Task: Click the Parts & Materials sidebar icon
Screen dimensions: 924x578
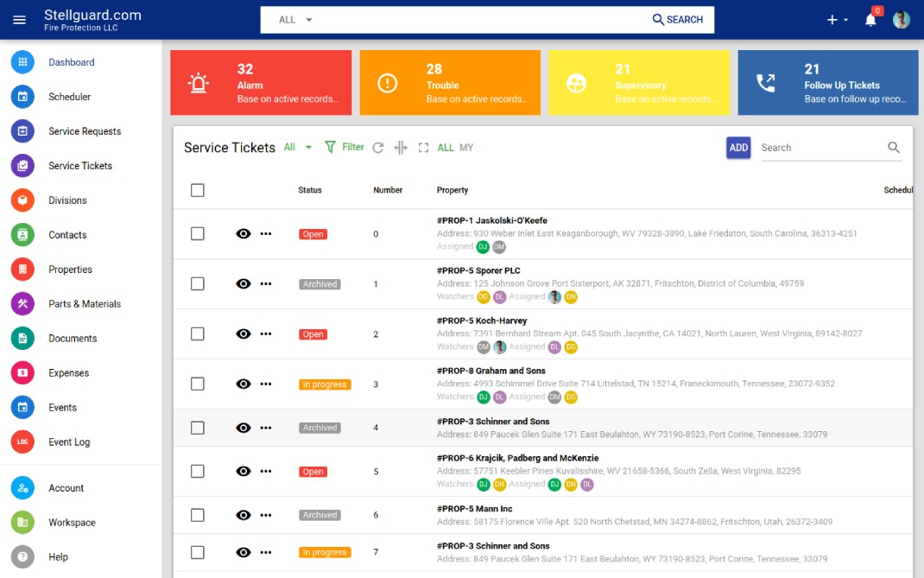Action: [x=22, y=304]
